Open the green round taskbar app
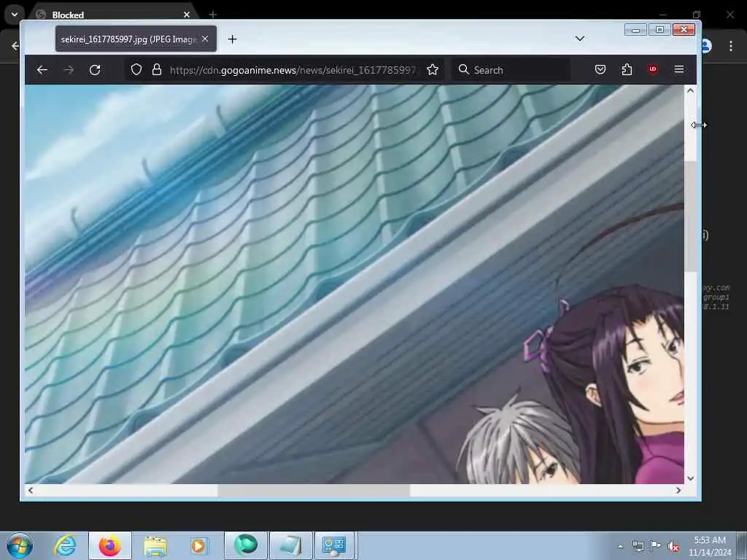This screenshot has width=747, height=560. [246, 545]
